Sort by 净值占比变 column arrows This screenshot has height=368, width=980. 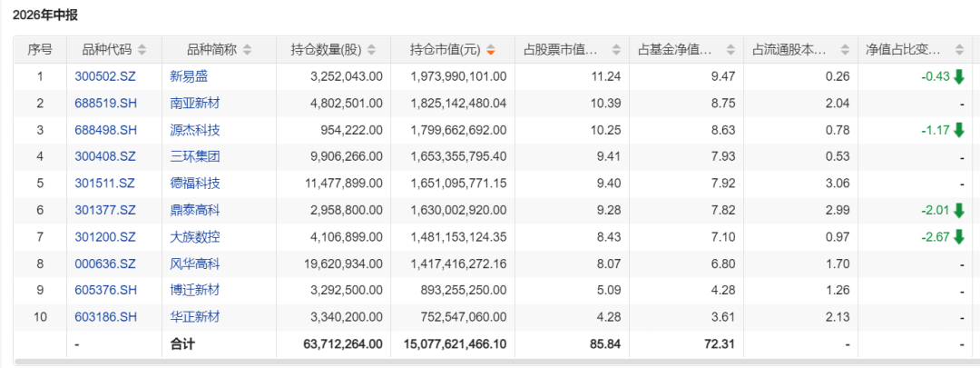click(959, 50)
